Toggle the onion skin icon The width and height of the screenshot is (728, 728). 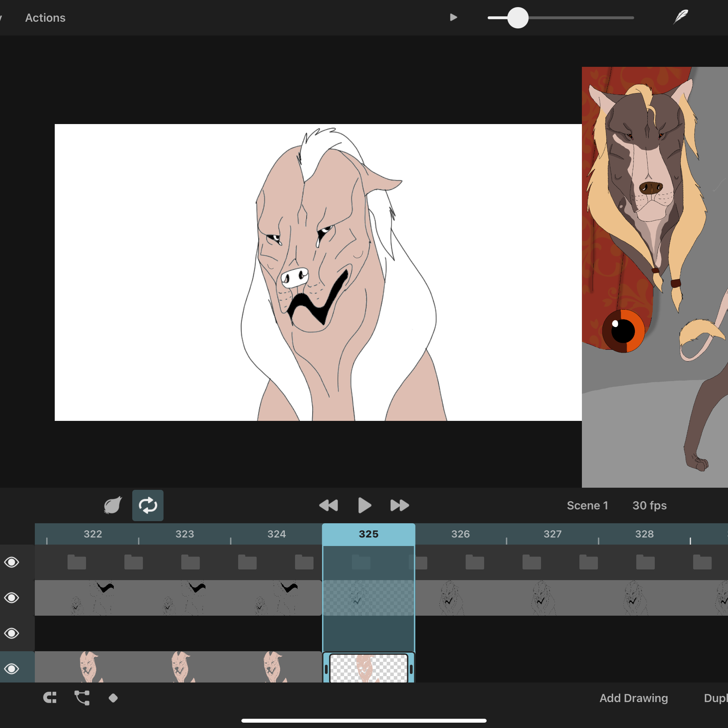(x=113, y=505)
